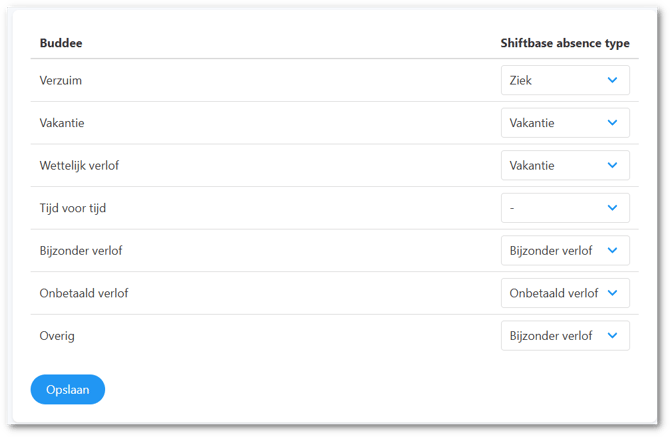The height and width of the screenshot is (437, 670).
Task: Click the 'Buddee' column header
Action: tap(61, 43)
